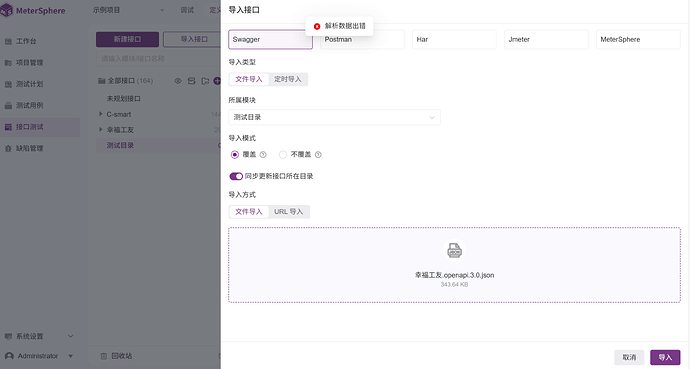Click the help icon next to 不覆盖

[318, 155]
